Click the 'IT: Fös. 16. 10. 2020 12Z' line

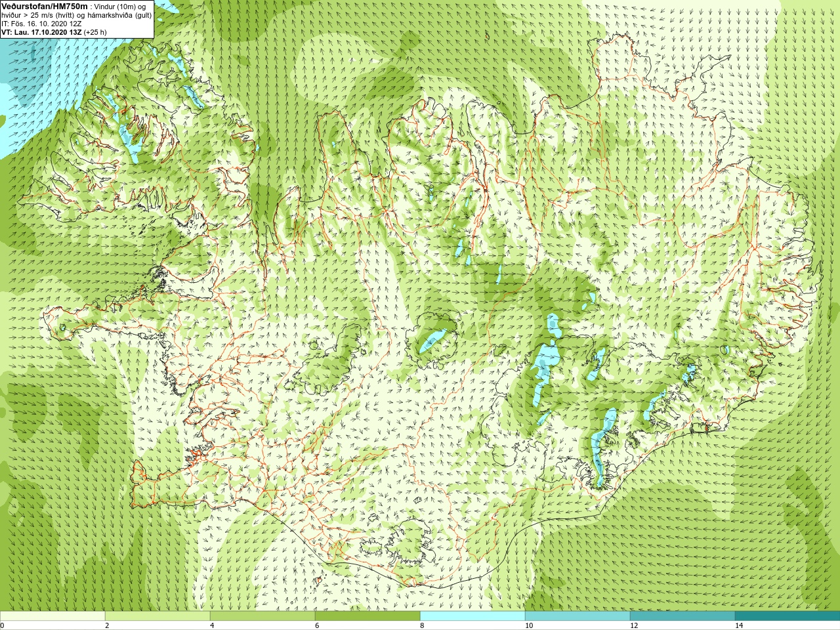[x=41, y=24]
